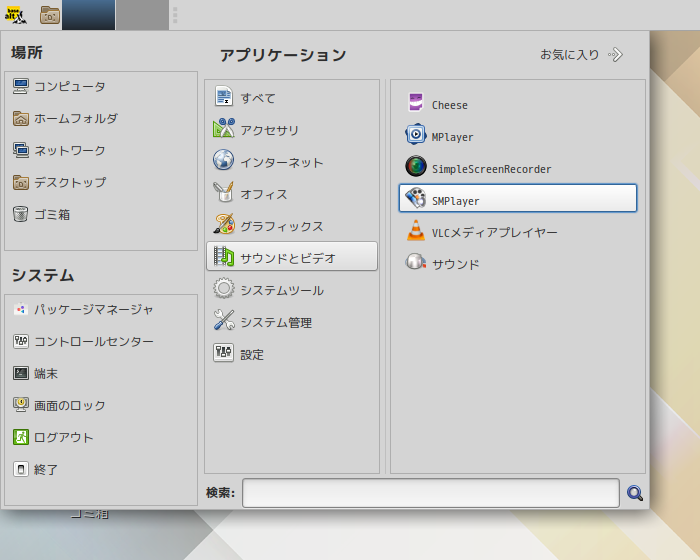The width and height of the screenshot is (700, 560).
Task: Click the search magnifier icon
Action: [634, 493]
